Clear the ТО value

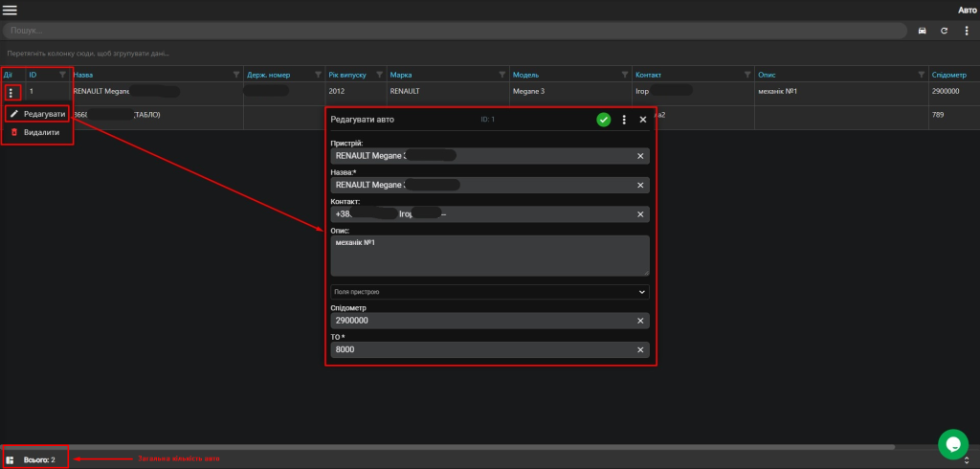[640, 349]
